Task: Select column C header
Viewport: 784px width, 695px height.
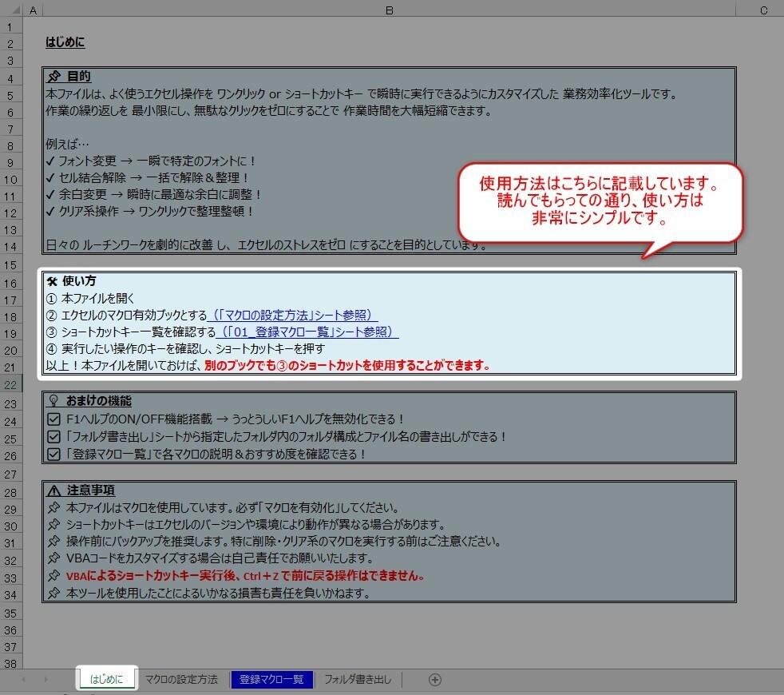Action: (x=763, y=10)
